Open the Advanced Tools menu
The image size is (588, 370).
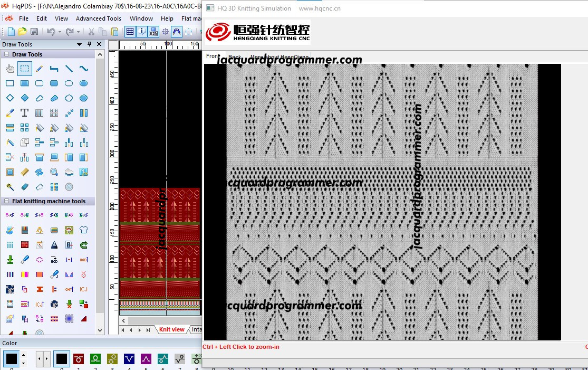[x=98, y=18]
